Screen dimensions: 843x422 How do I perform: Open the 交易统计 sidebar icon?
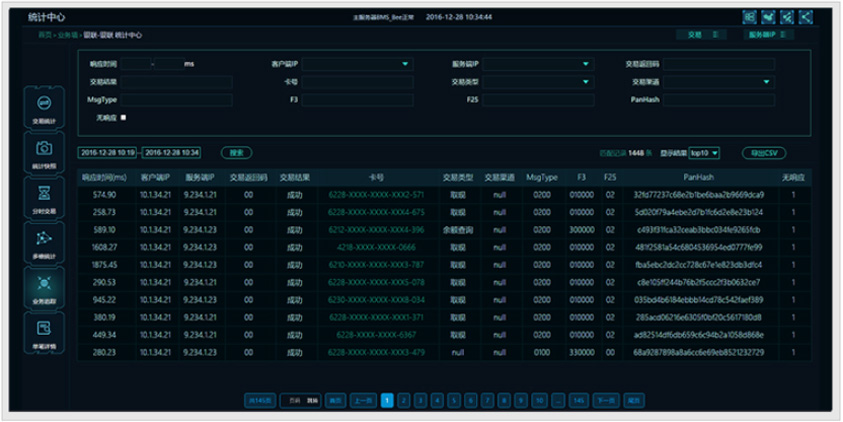click(44, 106)
